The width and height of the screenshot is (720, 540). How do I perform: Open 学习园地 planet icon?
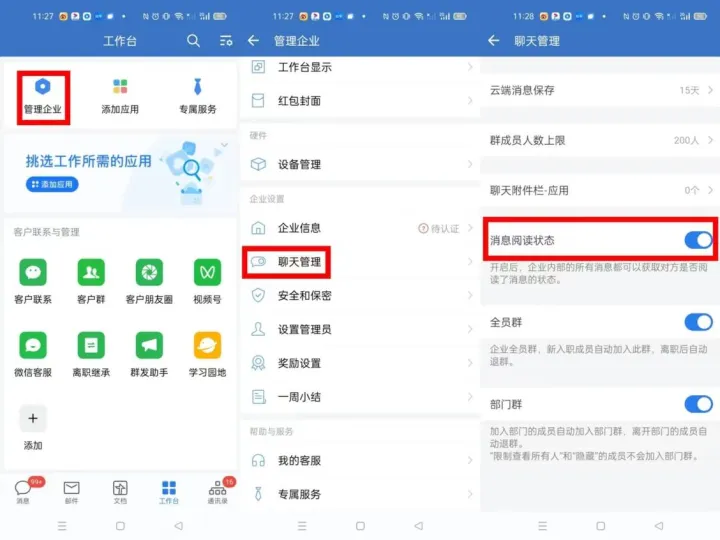point(207,346)
